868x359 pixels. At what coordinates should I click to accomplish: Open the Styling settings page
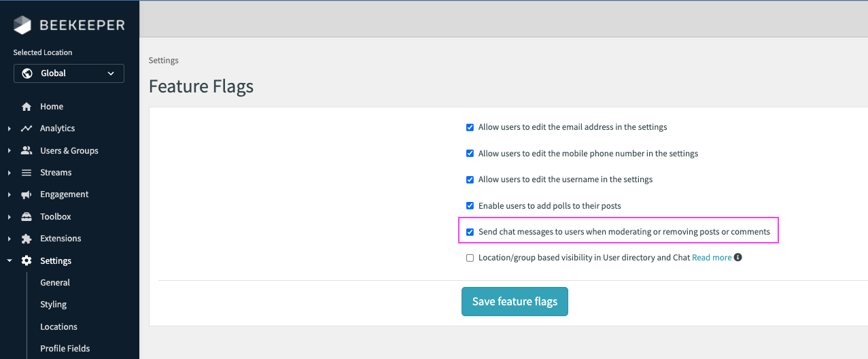pos(53,305)
